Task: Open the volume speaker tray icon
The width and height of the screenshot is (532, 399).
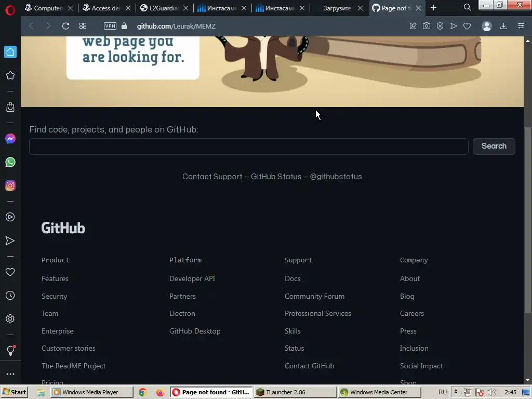Action: point(491,392)
